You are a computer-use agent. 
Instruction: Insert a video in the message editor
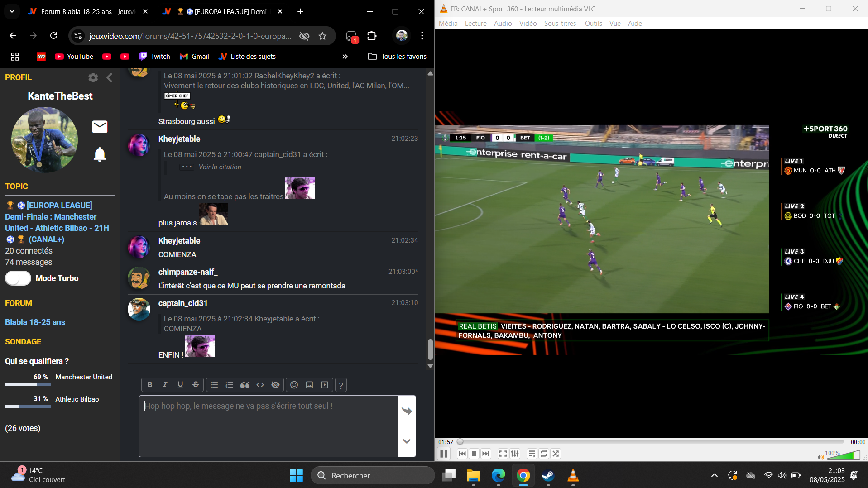325,385
